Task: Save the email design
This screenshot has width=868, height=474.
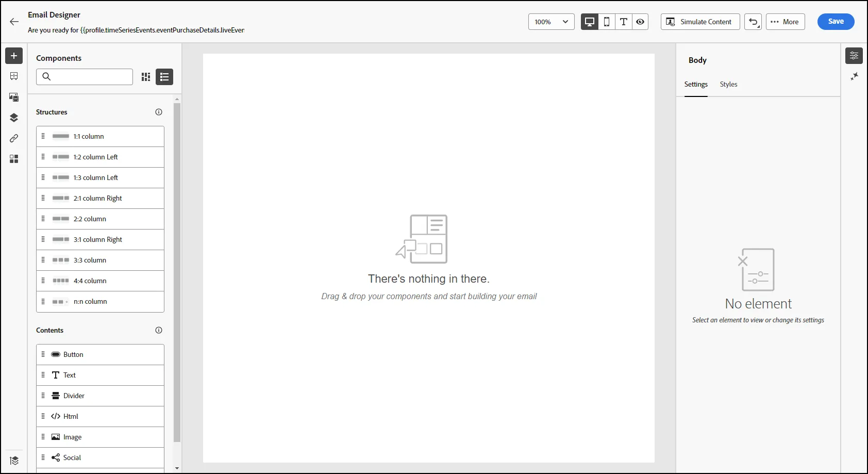Action: pyautogui.click(x=836, y=22)
